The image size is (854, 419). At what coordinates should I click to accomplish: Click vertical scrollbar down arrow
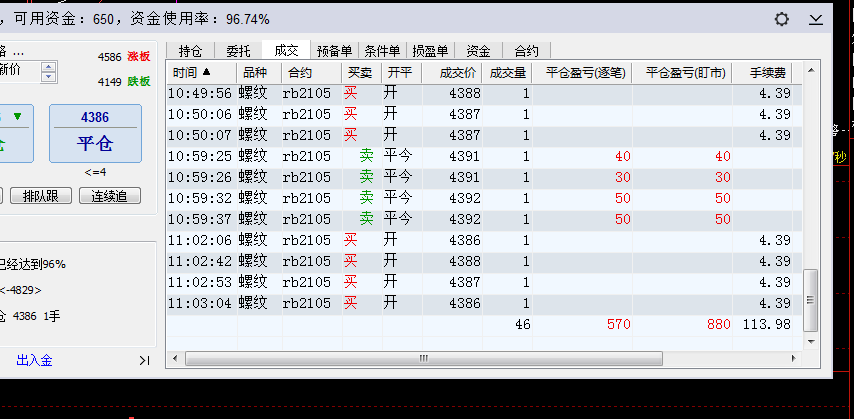point(811,342)
